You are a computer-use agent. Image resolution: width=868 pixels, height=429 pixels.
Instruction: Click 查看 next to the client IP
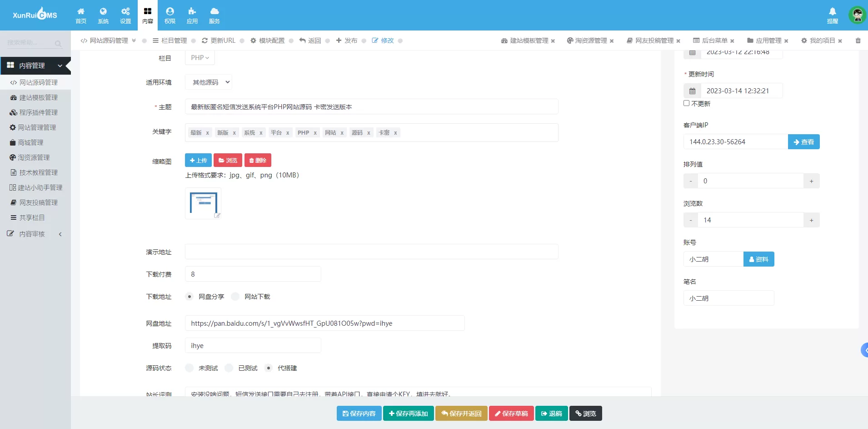(803, 141)
